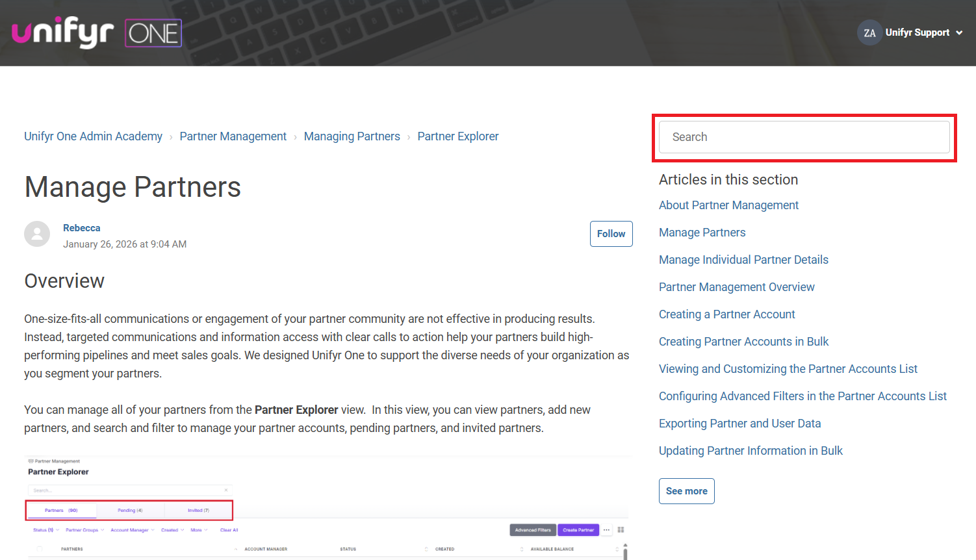Viewport: 976px width, 560px height.
Task: Open Exporting Partner and User Data
Action: (739, 424)
